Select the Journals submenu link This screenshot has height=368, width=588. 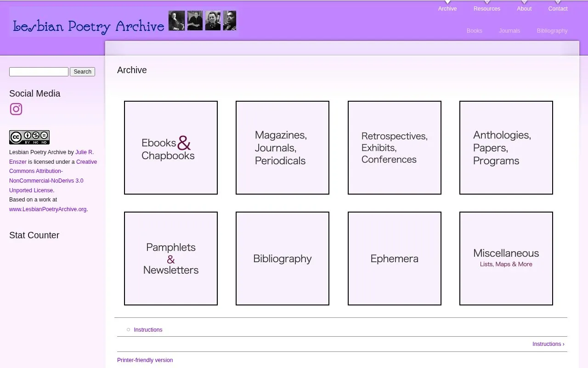coord(509,31)
